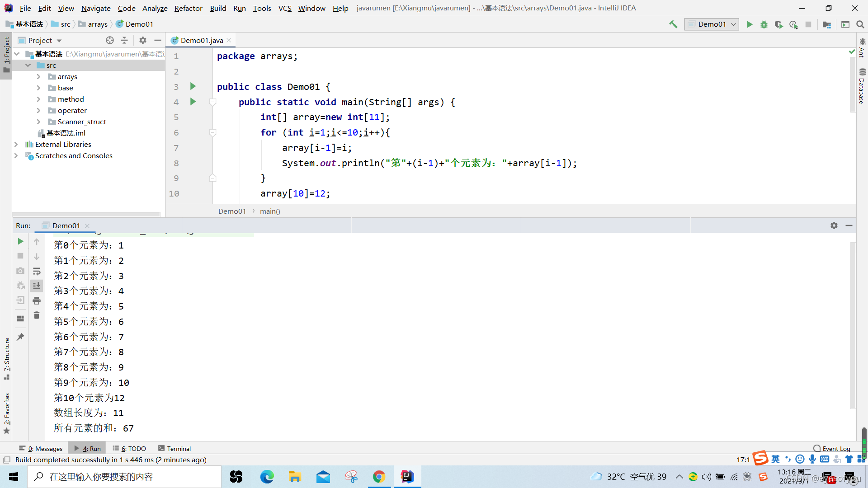Click the console down-arrow navigation icon
Screen dimensions: 868x488
[x=37, y=257]
